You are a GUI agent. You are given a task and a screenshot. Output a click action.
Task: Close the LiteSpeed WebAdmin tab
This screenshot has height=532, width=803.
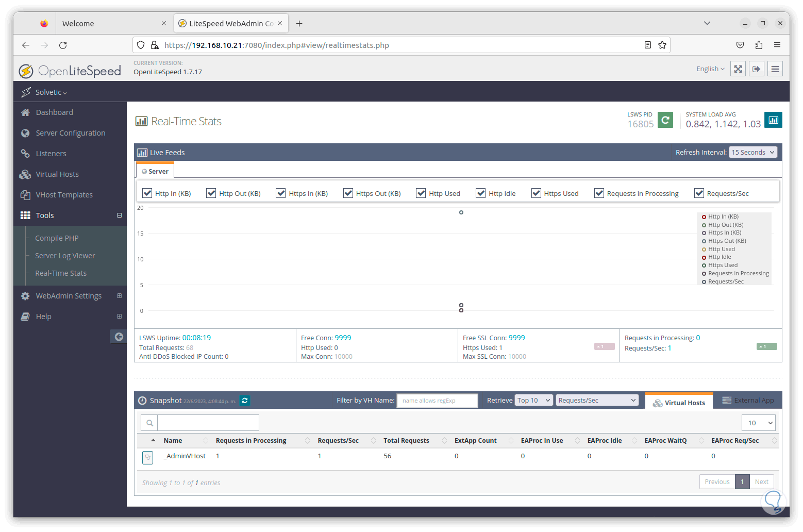(x=280, y=23)
